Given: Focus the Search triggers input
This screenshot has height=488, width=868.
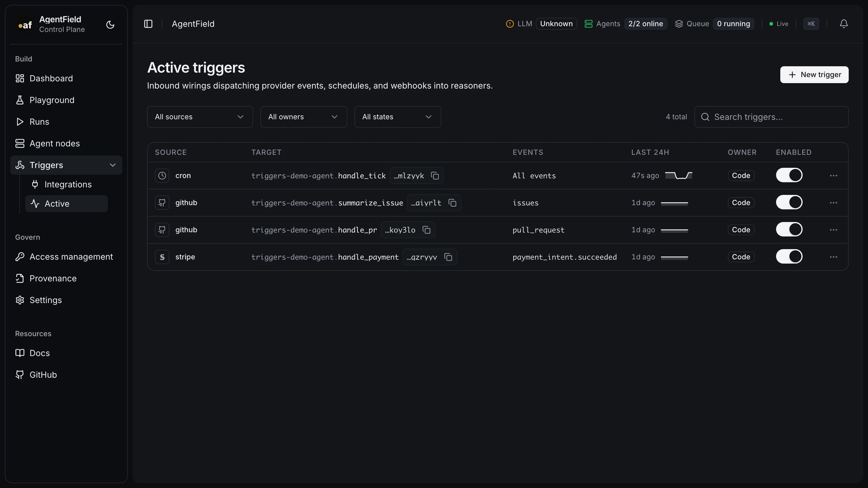Looking at the screenshot, I should pyautogui.click(x=771, y=117).
